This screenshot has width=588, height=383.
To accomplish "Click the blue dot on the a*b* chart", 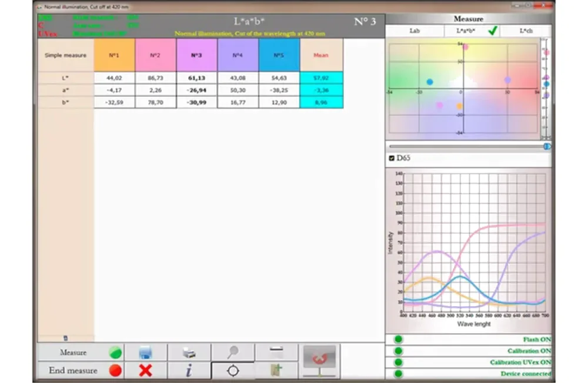I will point(430,82).
